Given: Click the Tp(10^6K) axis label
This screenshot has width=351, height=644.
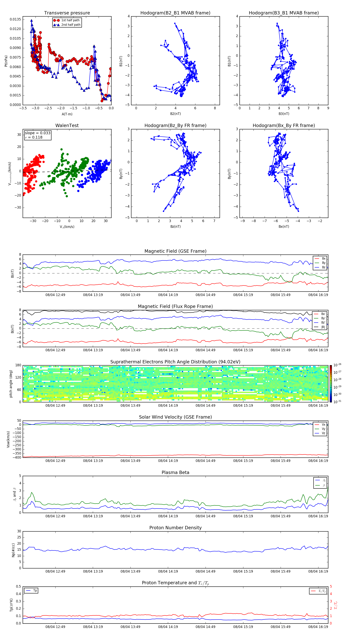Looking at the screenshot, I should (11, 605).
